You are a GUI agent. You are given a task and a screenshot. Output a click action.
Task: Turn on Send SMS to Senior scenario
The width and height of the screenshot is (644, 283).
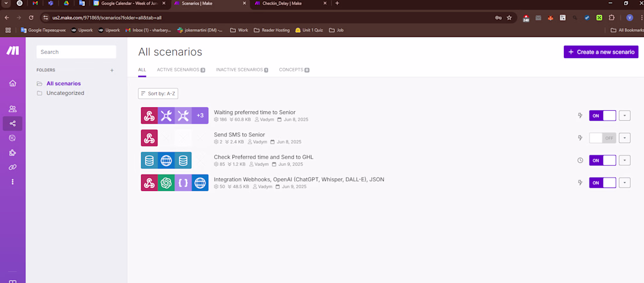(602, 138)
